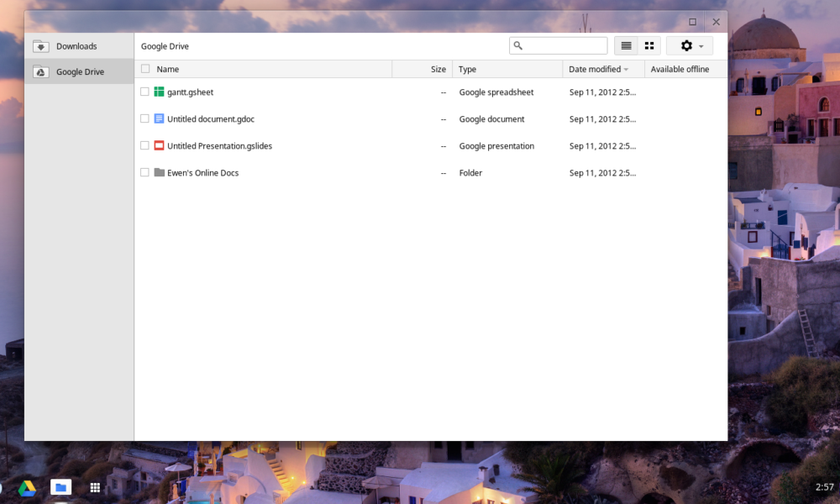Click the search magnifier icon
This screenshot has height=504, width=840.
[518, 45]
